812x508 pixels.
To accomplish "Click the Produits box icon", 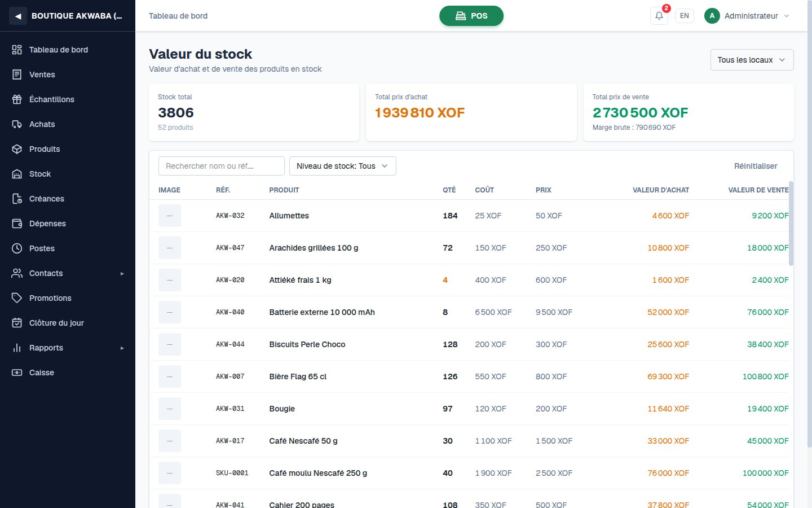I will point(17,149).
